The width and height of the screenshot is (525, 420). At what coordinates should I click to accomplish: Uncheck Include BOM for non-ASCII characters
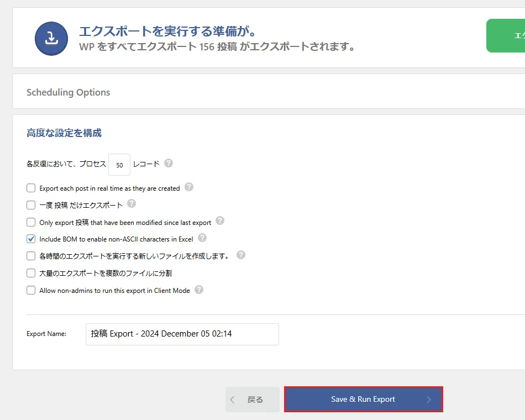31,239
